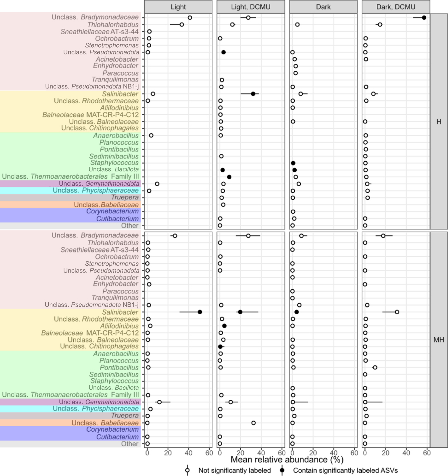Click "Cutibacterium" label in the H section
The image size is (448, 476).
pyautogui.click(x=117, y=219)
